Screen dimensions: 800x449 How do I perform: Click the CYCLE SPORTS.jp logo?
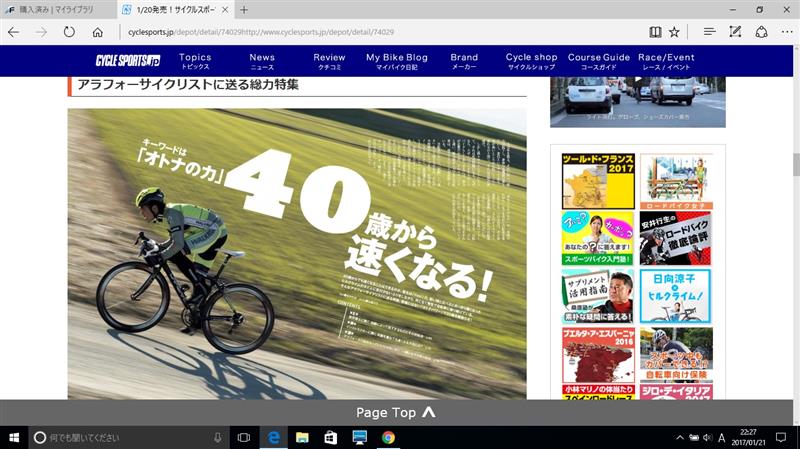pyautogui.click(x=128, y=61)
